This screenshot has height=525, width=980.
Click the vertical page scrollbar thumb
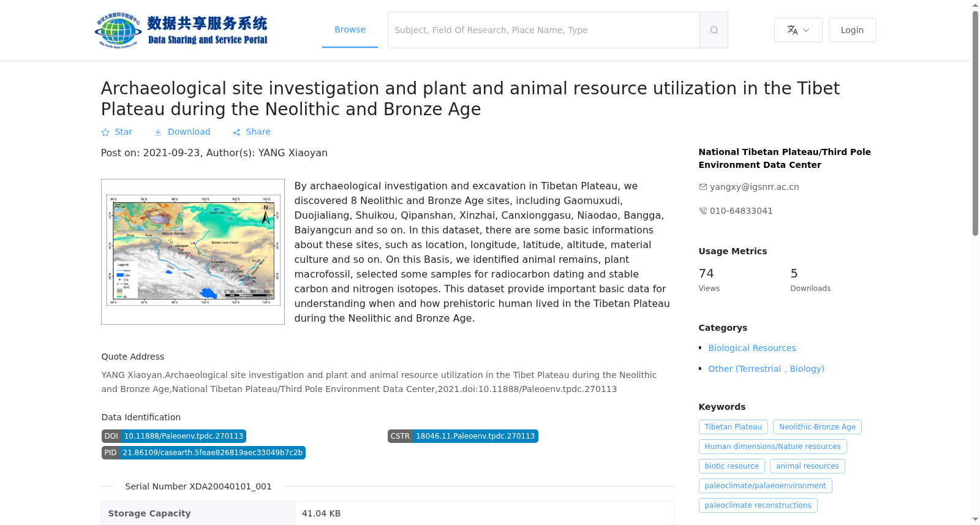(x=975, y=123)
